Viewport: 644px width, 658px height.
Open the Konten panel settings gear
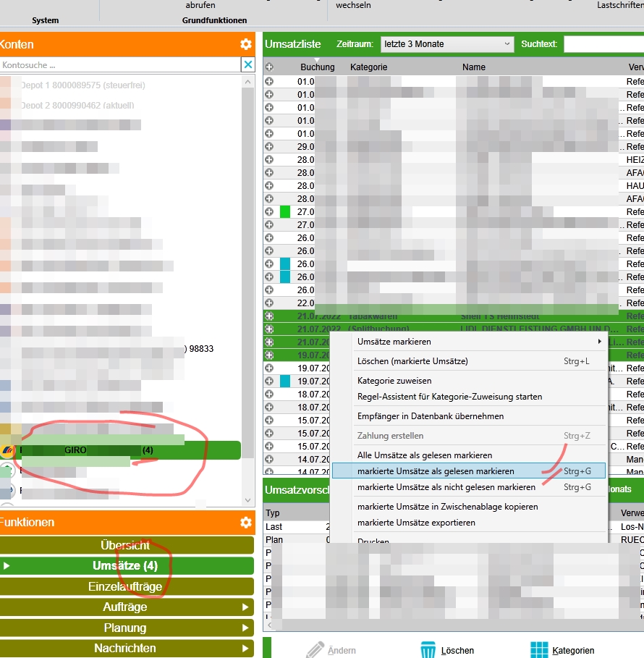pos(246,44)
